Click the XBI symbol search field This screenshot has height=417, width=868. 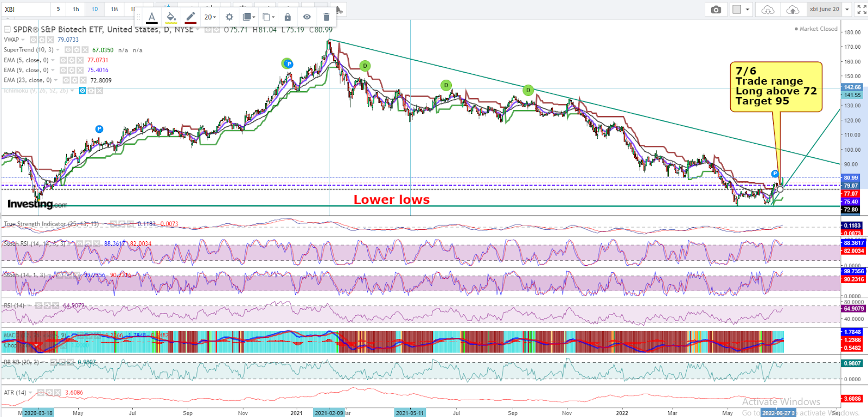(25, 9)
